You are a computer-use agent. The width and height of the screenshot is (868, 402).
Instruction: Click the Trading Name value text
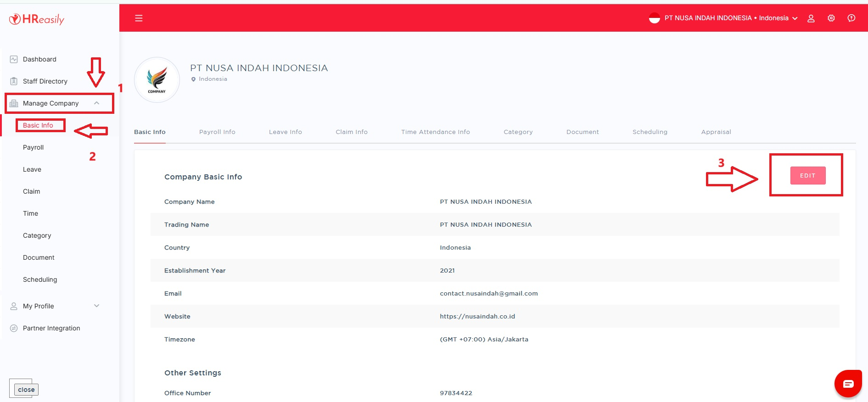pyautogui.click(x=486, y=225)
